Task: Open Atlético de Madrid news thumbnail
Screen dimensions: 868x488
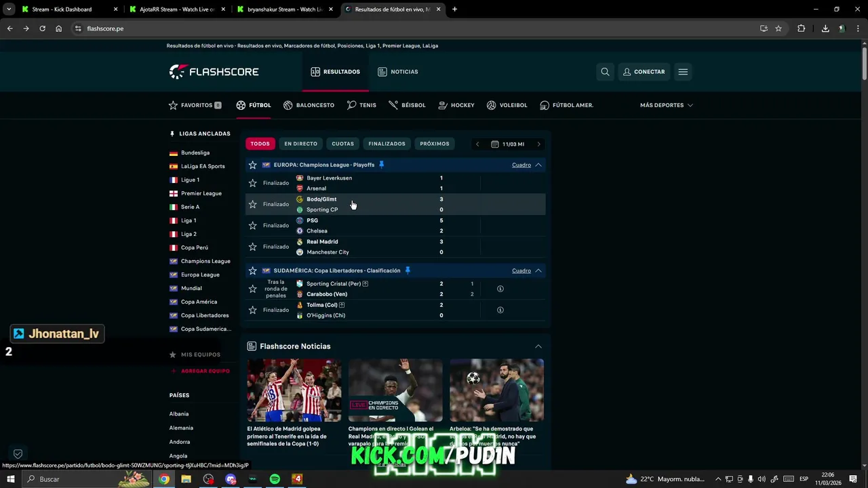Action: coord(294,390)
